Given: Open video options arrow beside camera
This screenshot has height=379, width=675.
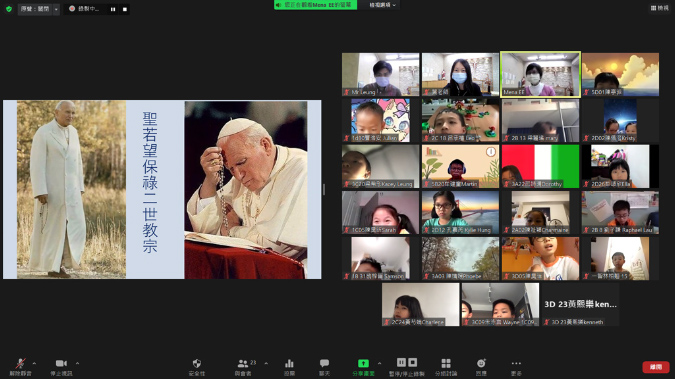Looking at the screenshot, I should click(x=77, y=363).
